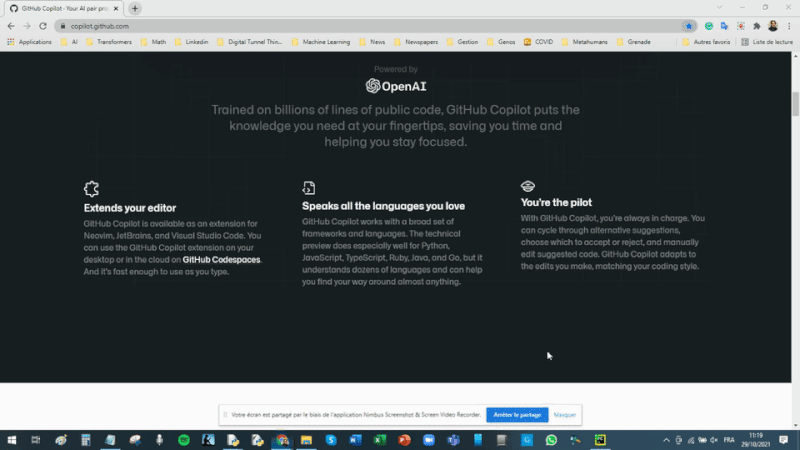Open the Gestion bookmarks folder
The image size is (800, 450).
(462, 42)
